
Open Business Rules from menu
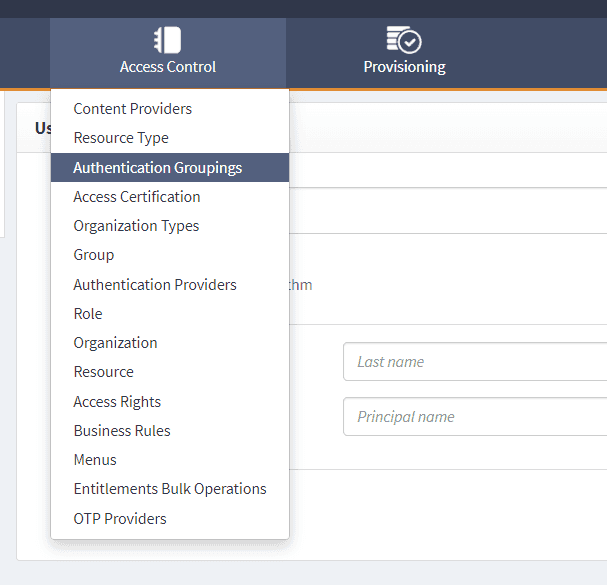point(122,431)
